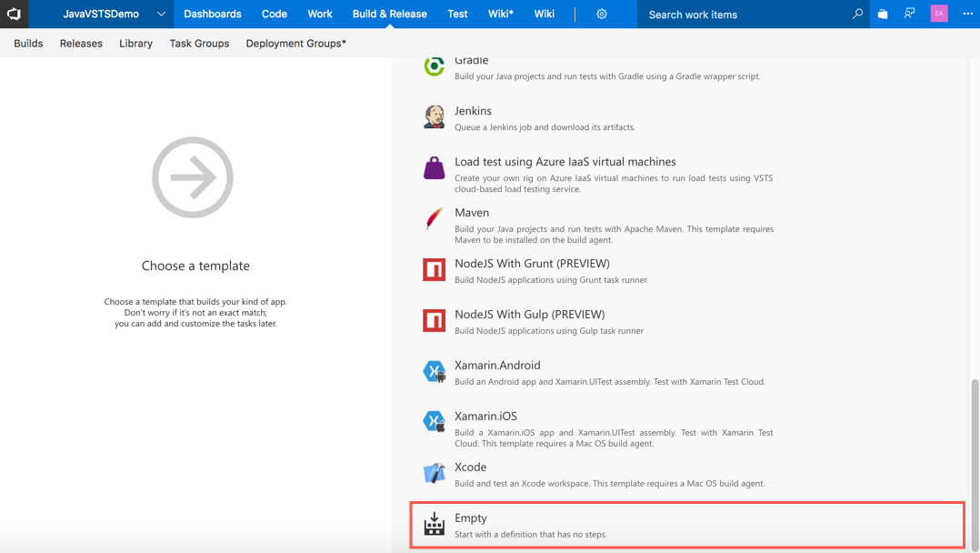
Task: Open the Code section
Action: pos(274,14)
